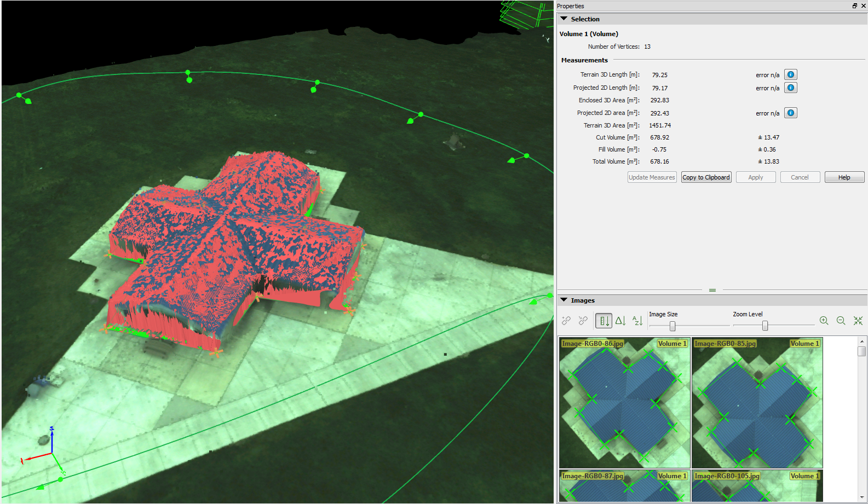
Task: Click the splitter handle above Images section
Action: 712,290
